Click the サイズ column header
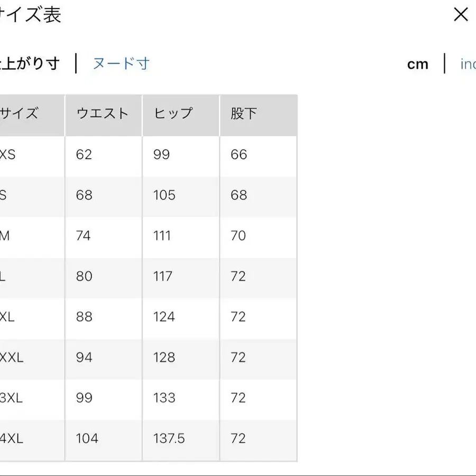Viewport: 476px width, 476px height. coord(21,113)
